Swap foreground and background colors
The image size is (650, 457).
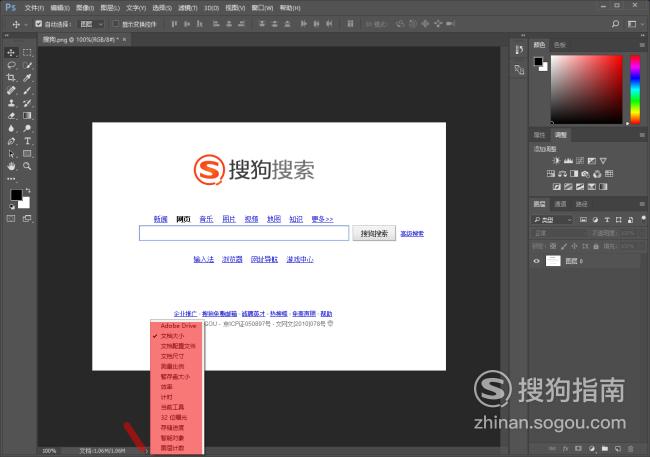point(28,190)
